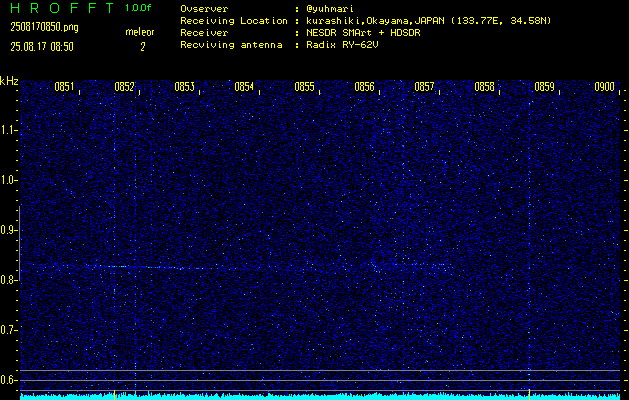Click the 0900 time marker

605,87
